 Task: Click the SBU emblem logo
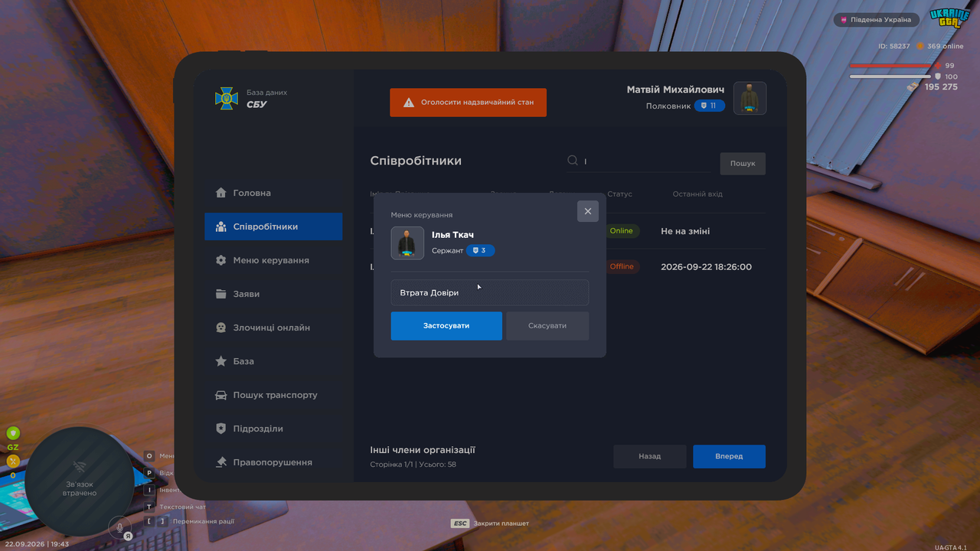(x=227, y=98)
